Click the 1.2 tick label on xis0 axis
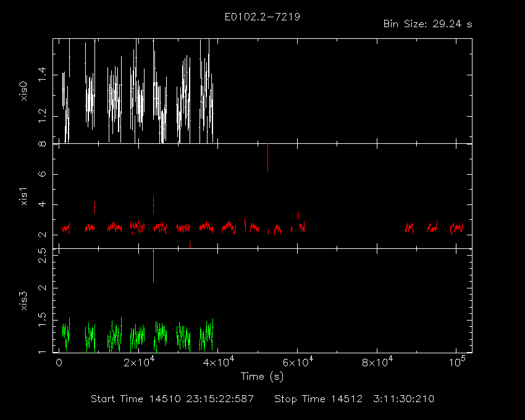 click(x=42, y=116)
